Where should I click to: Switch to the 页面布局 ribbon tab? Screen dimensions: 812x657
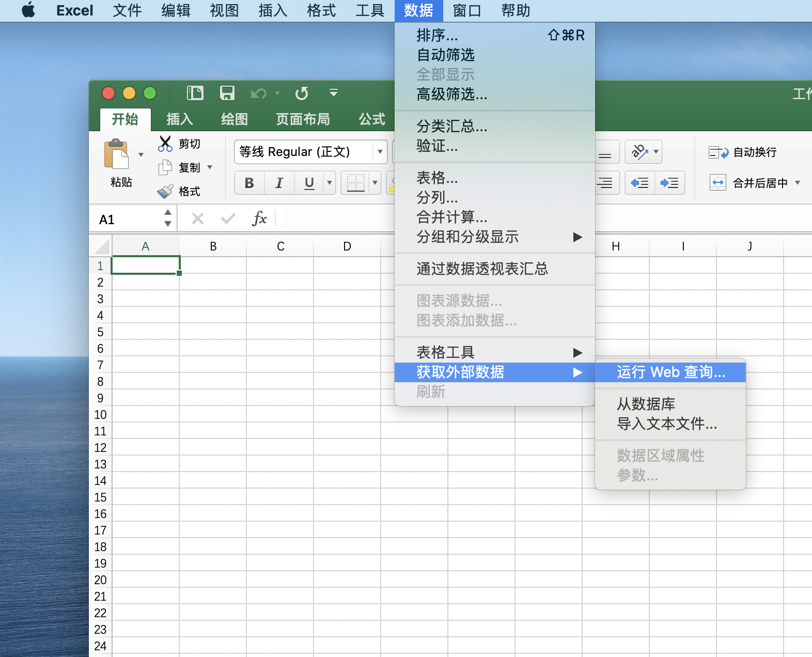[x=303, y=119]
